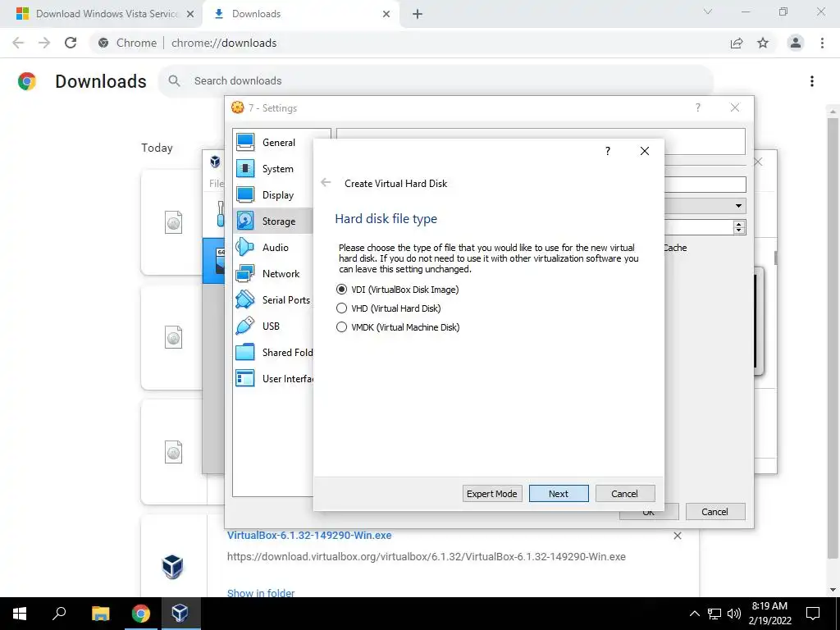The width and height of the screenshot is (840, 630).
Task: Open Display settings category
Action: click(x=274, y=195)
